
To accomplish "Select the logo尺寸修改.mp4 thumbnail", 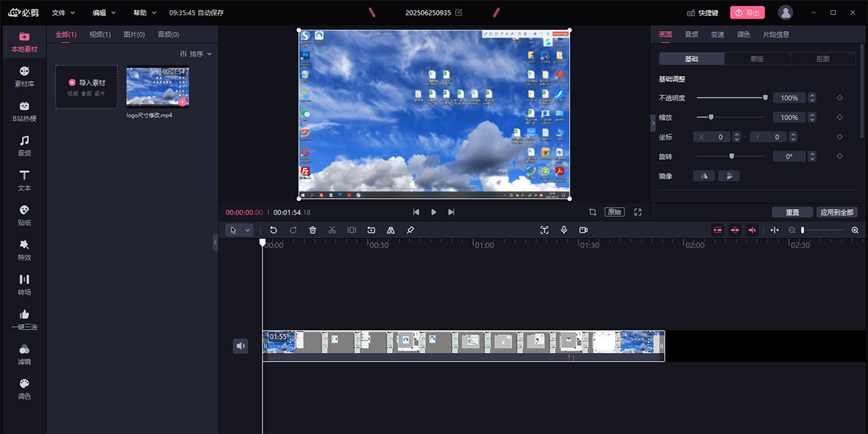I will [x=158, y=88].
